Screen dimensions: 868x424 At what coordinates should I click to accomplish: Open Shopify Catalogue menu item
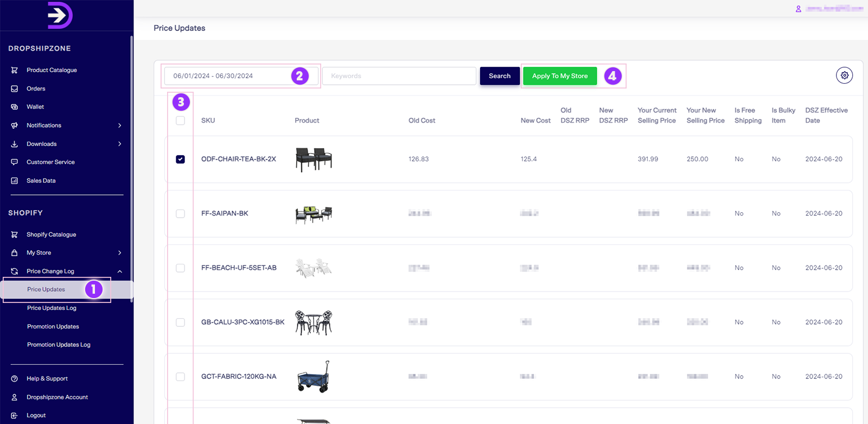pyautogui.click(x=52, y=235)
